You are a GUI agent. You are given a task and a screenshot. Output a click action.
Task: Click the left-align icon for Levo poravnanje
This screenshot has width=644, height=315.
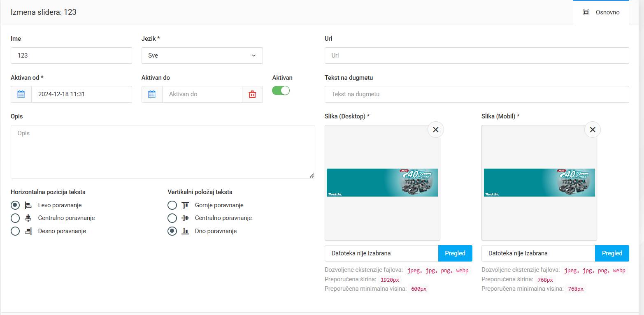[x=28, y=205]
